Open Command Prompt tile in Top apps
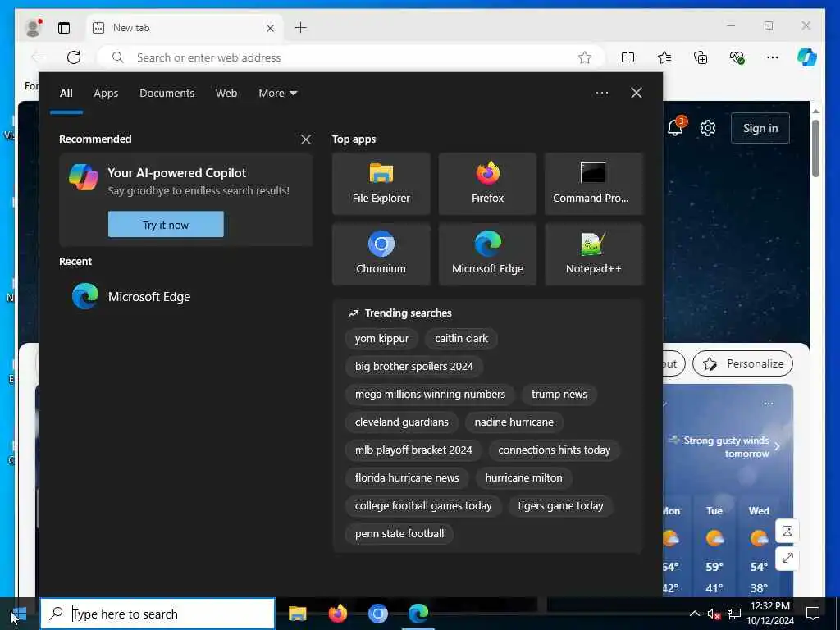The height and width of the screenshot is (630, 840). click(594, 184)
